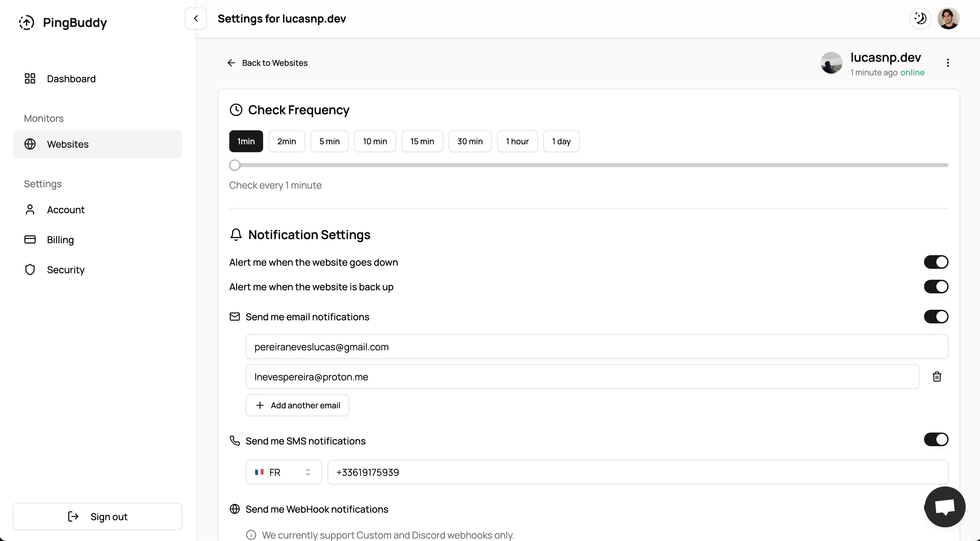Open the three-dot menu for lucasnp.dev

(948, 63)
